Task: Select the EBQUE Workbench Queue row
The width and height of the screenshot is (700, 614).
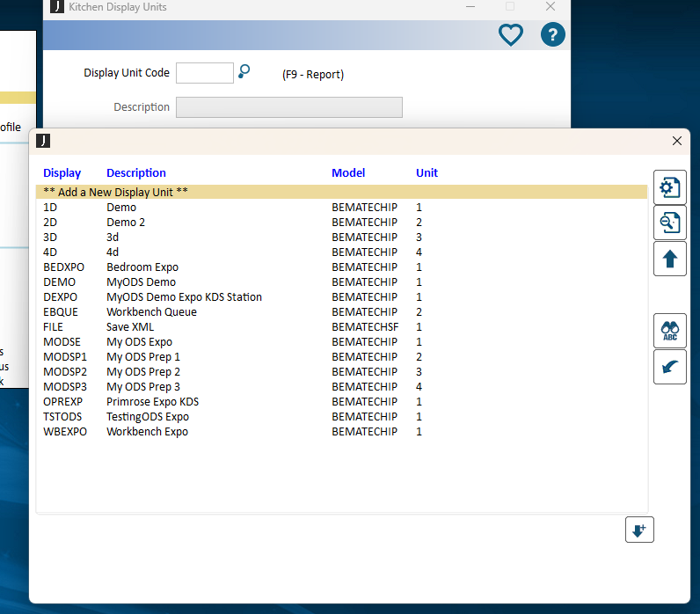Action: (x=341, y=312)
